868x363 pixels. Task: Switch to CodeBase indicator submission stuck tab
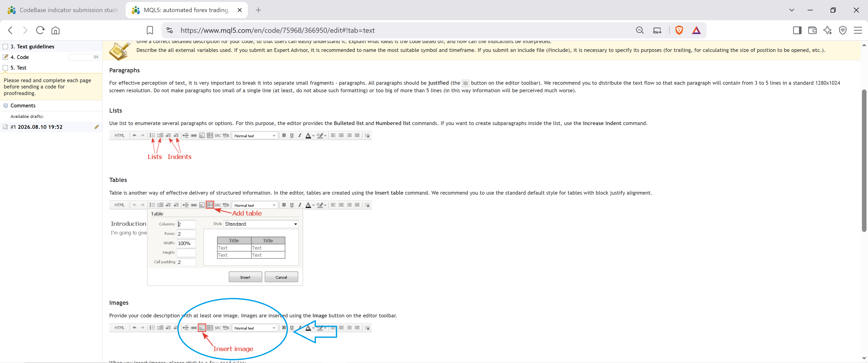point(63,10)
